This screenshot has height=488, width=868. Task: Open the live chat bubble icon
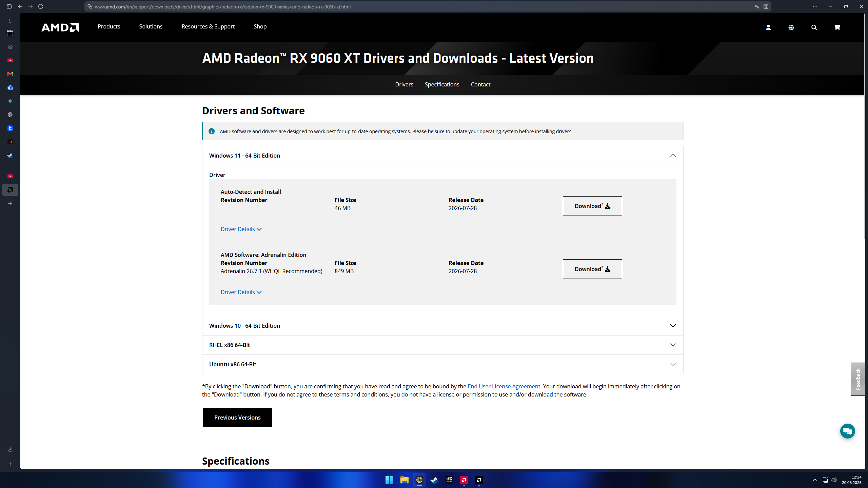(x=847, y=431)
